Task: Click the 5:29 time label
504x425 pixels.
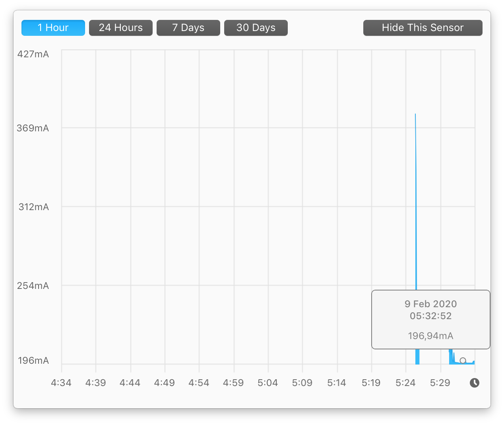Action: [x=440, y=382]
